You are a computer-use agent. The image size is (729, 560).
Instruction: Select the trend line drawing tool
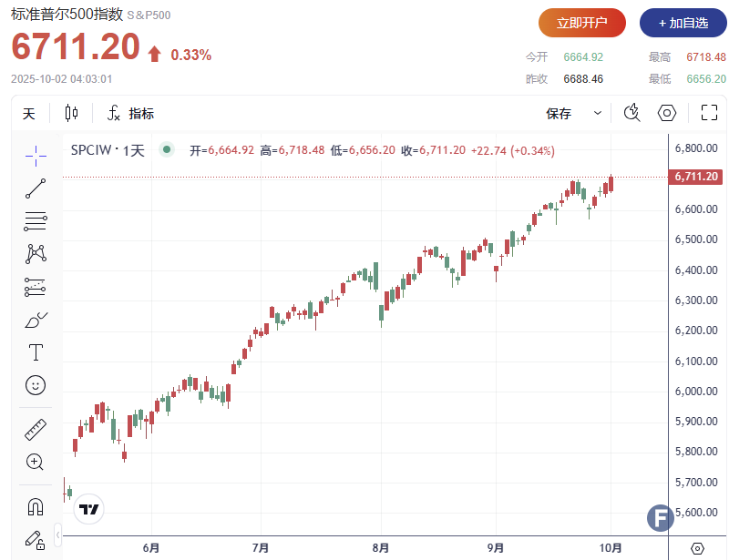(36, 188)
